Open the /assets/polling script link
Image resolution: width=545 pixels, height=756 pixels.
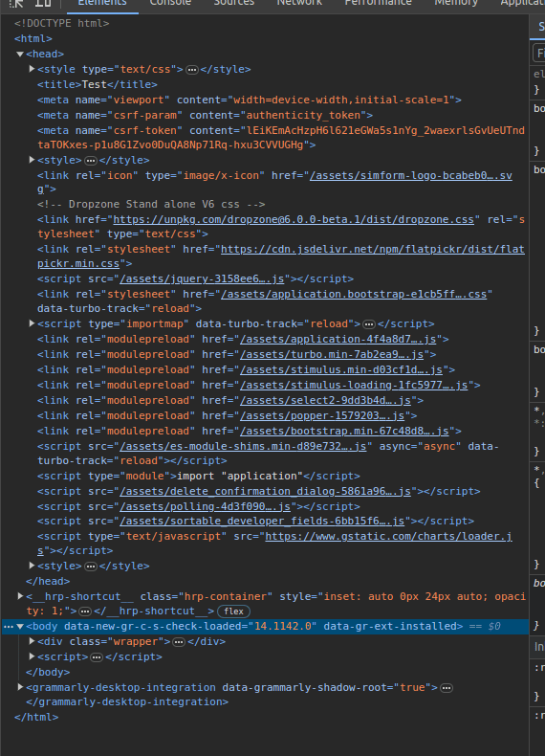[x=205, y=507]
